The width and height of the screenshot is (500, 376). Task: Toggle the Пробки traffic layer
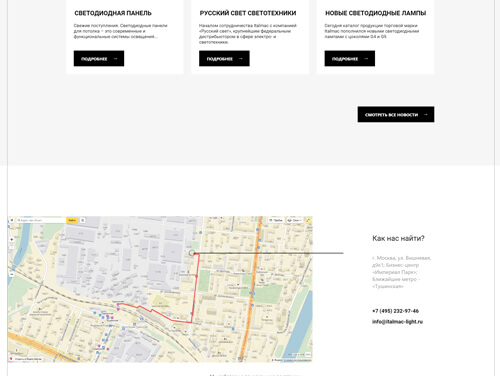point(276,220)
